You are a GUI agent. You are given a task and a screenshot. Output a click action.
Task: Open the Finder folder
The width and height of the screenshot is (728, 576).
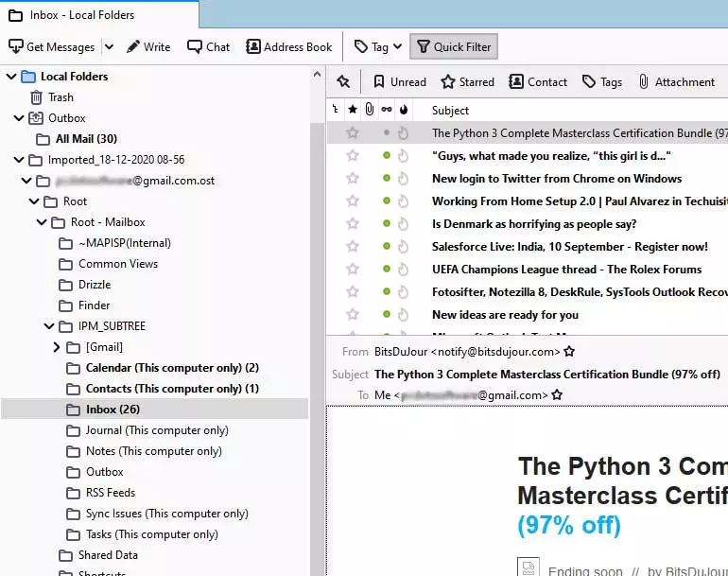(x=94, y=305)
